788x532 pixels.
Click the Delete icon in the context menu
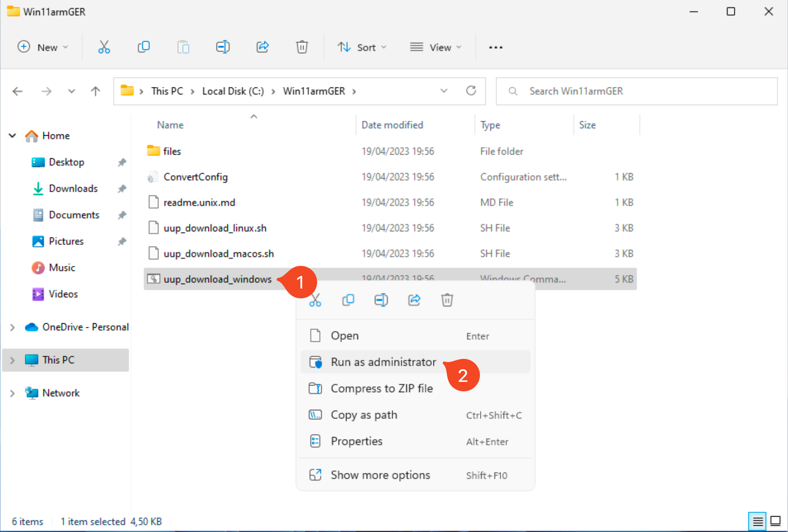coord(447,300)
